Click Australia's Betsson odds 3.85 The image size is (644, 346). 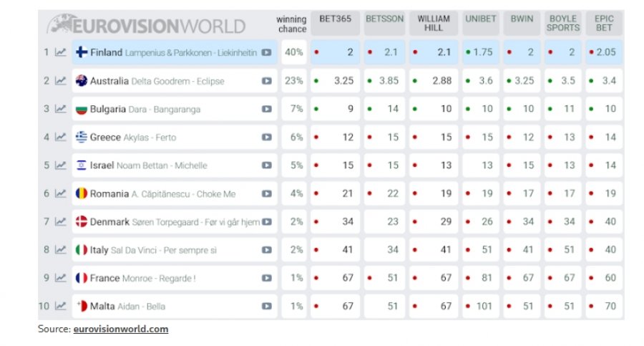(x=384, y=81)
